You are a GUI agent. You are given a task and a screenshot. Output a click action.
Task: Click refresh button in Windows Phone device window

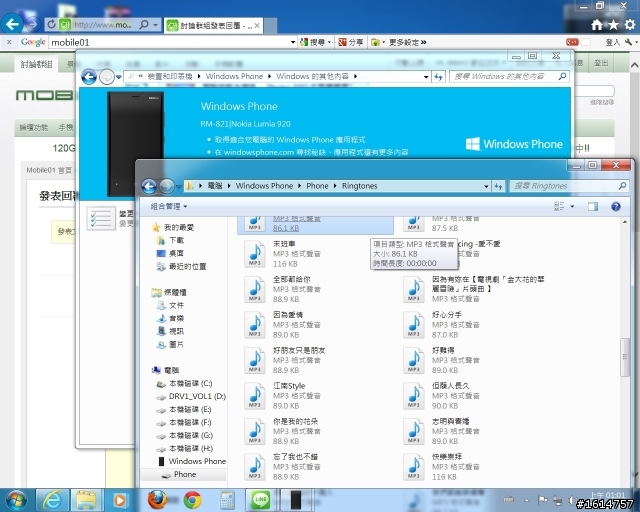[438, 76]
